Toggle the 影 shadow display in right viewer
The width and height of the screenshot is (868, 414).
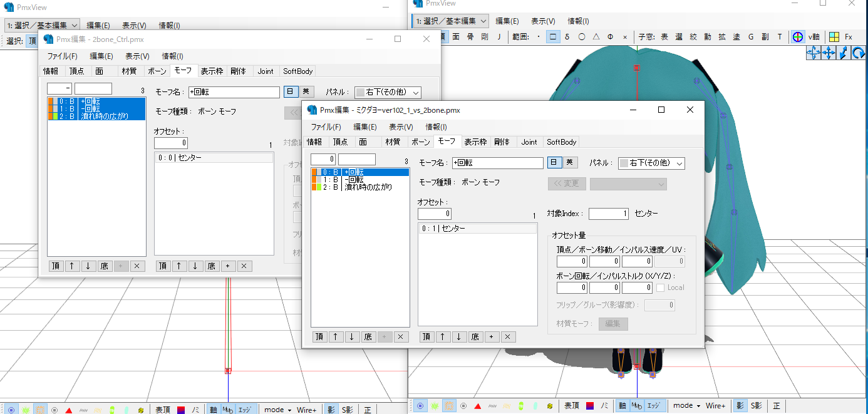(740, 406)
